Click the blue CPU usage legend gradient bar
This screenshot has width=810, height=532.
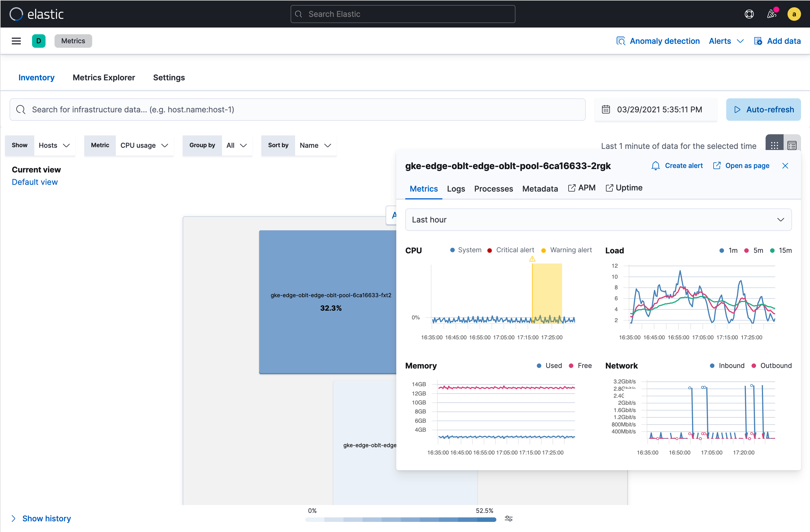click(x=400, y=519)
